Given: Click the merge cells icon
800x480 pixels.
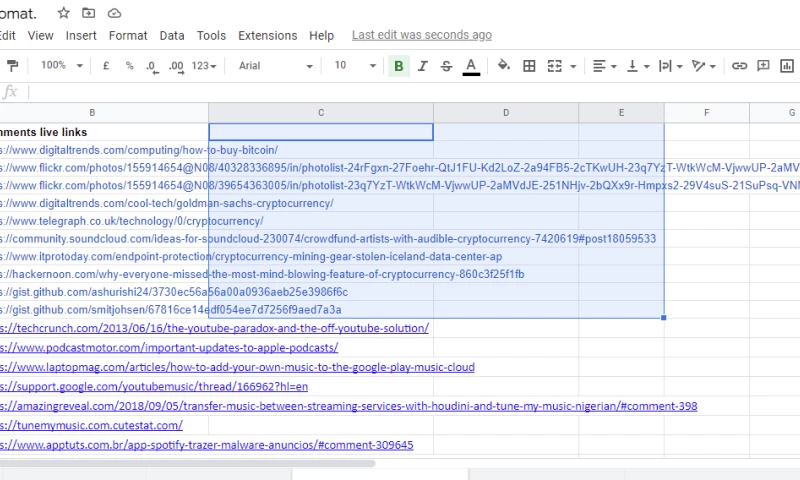Looking at the screenshot, I should (x=555, y=66).
